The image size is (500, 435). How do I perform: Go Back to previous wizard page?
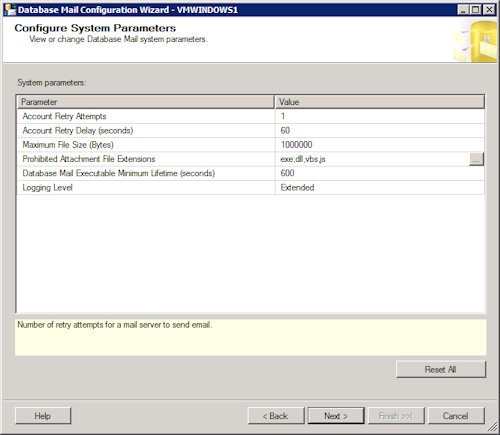pyautogui.click(x=276, y=416)
